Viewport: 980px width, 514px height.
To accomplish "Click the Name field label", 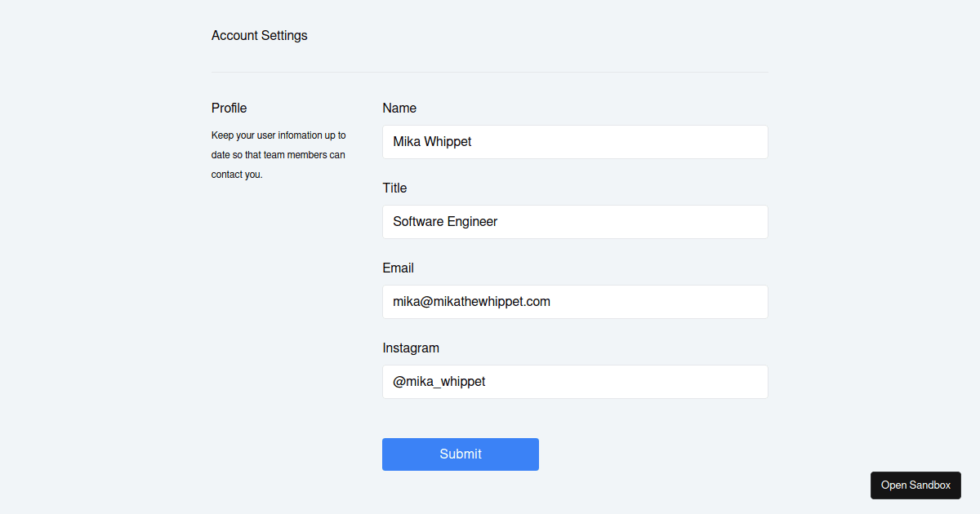I will (399, 109).
